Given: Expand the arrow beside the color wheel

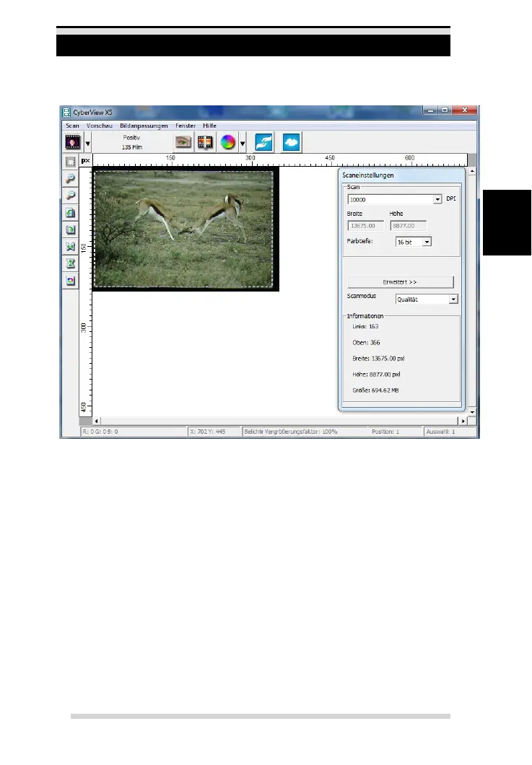Looking at the screenshot, I should coord(243,143).
